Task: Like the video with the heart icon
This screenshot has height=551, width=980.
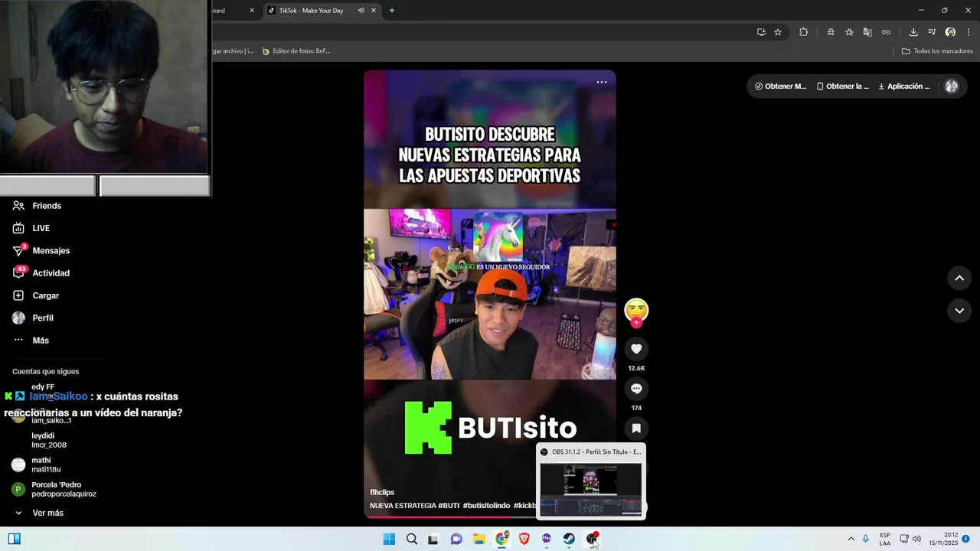Action: (636, 349)
